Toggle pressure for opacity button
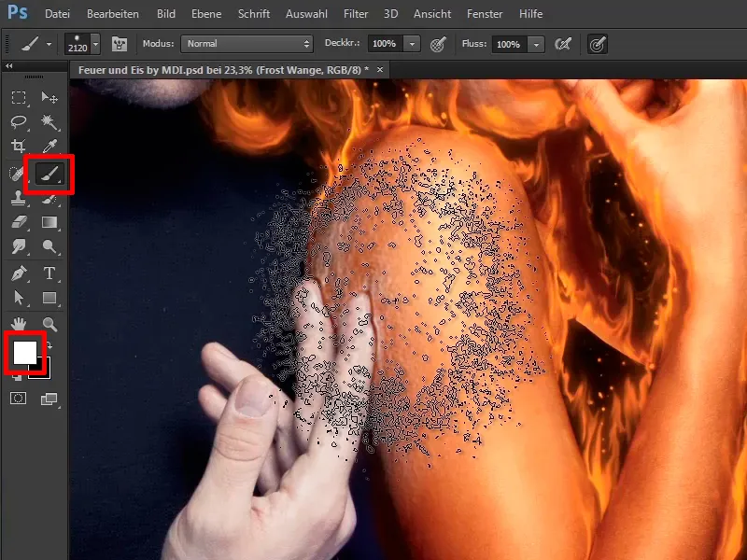Viewport: 747px width, 560px height. coord(438,44)
